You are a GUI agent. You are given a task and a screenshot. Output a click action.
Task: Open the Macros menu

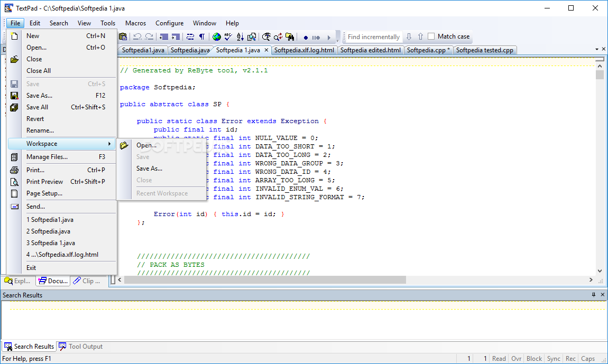[135, 23]
